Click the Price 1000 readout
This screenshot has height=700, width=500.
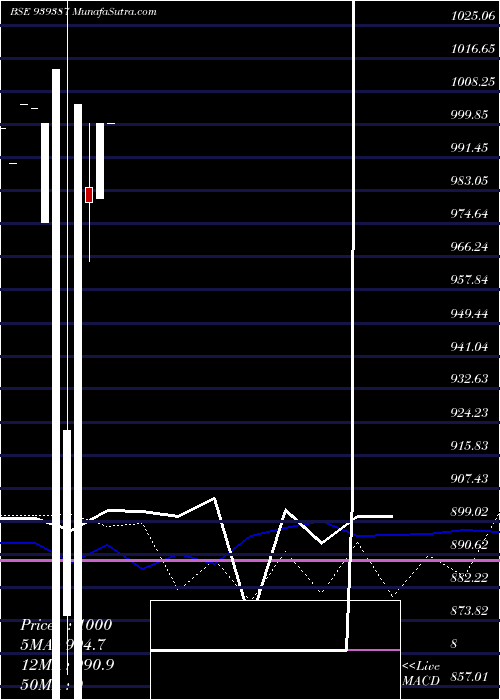tap(66, 625)
